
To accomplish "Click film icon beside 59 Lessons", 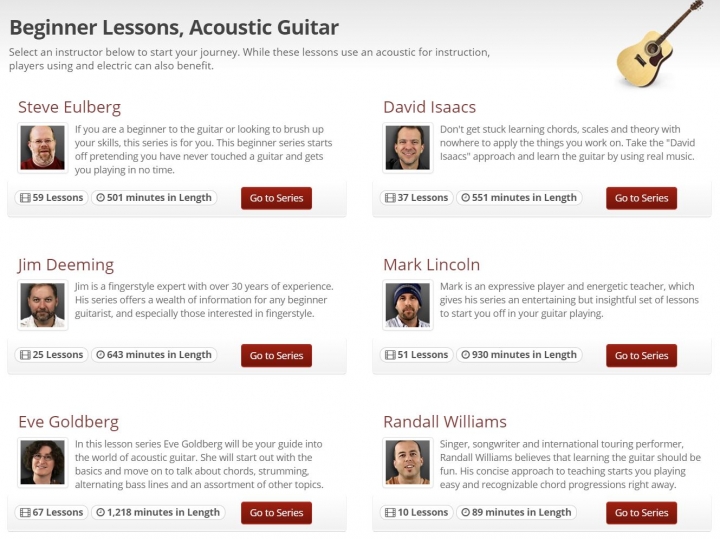I will click(x=25, y=198).
